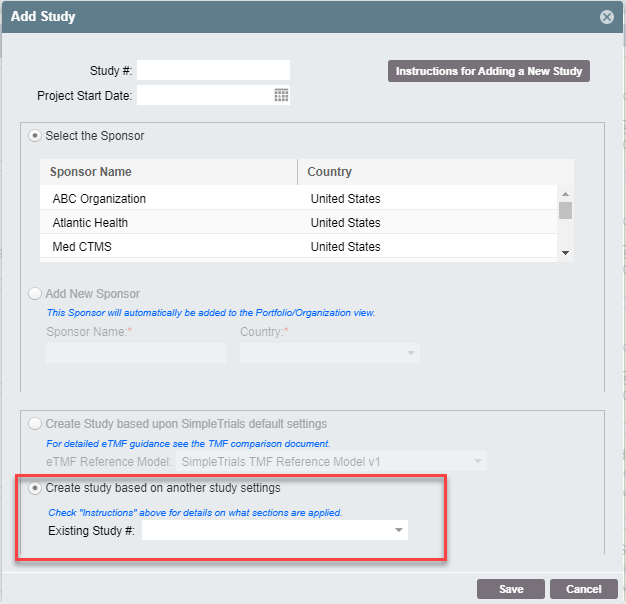This screenshot has height=604, width=626.
Task: Select the 'Add New Sponsor' radio button
Action: [35, 294]
